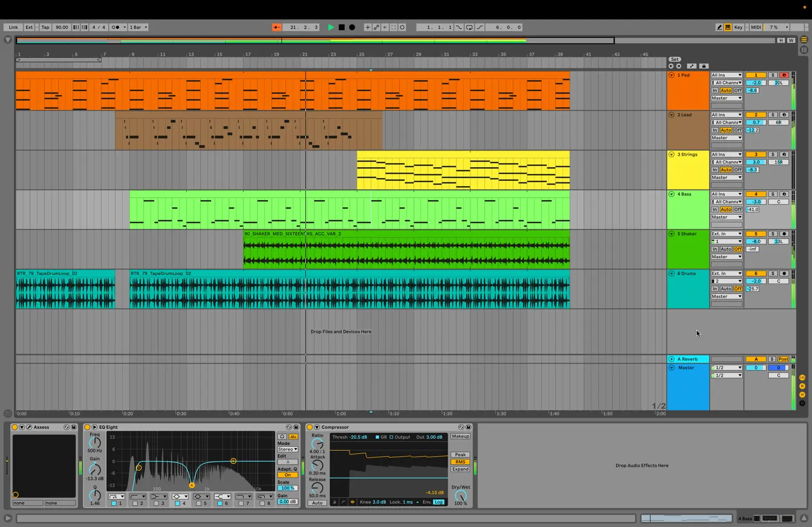Click the Tap tempo button

pos(45,27)
